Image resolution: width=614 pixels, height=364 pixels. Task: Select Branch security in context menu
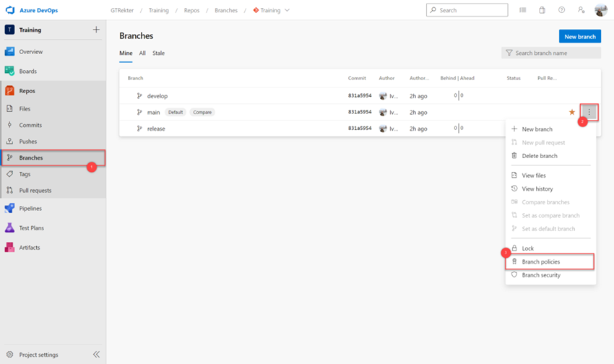(550, 275)
